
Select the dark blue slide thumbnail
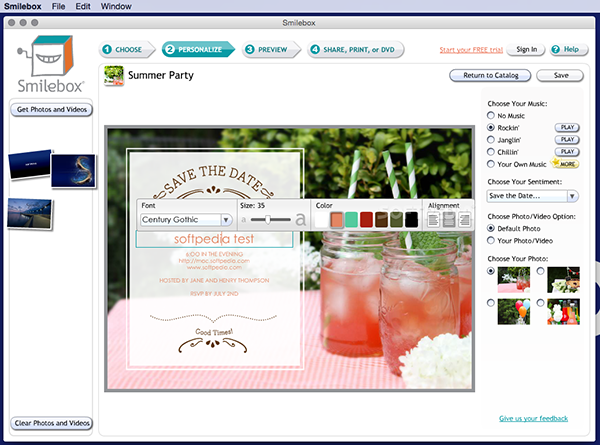(29, 165)
